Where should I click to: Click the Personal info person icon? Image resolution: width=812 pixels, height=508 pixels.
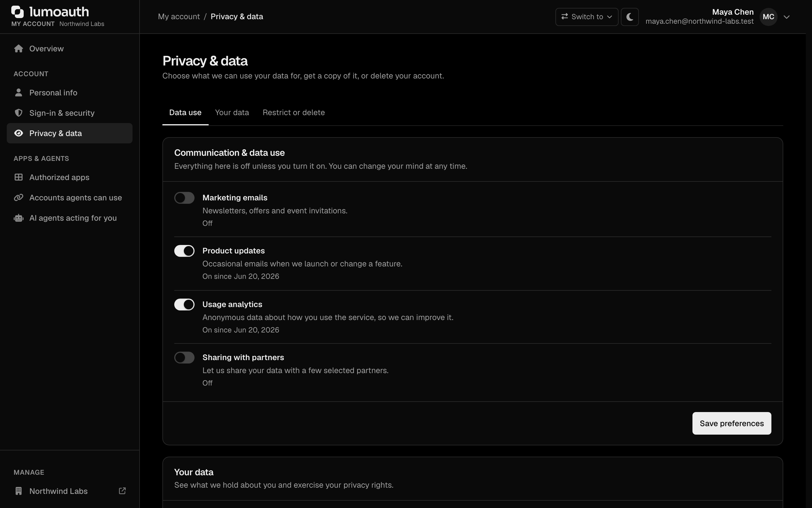point(19,92)
